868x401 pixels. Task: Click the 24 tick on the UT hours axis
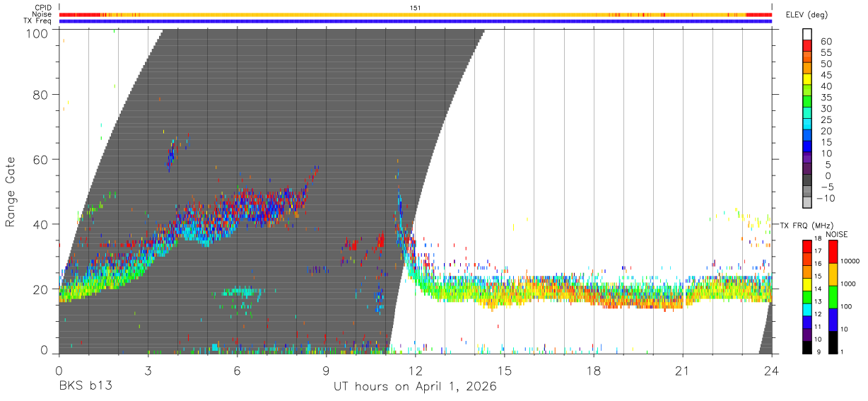771,370
